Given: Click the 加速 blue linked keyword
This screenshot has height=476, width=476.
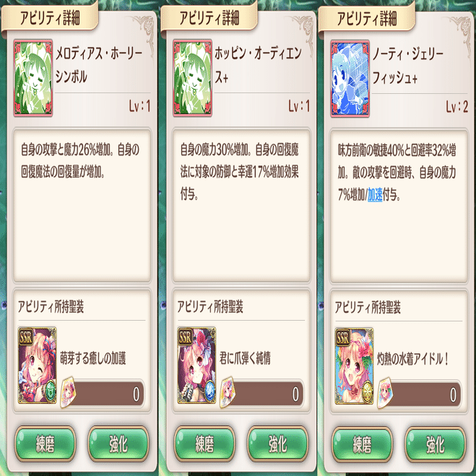Looking at the screenshot, I should point(375,195).
